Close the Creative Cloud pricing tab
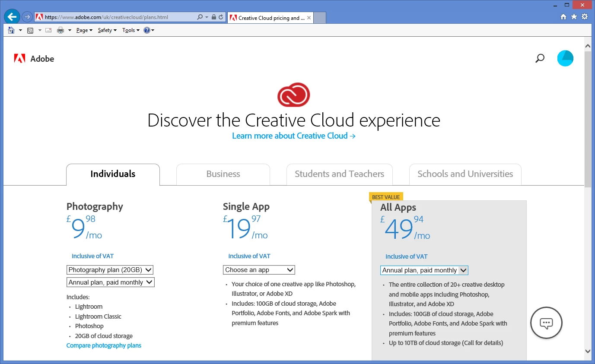This screenshot has width=595, height=364. tap(309, 18)
